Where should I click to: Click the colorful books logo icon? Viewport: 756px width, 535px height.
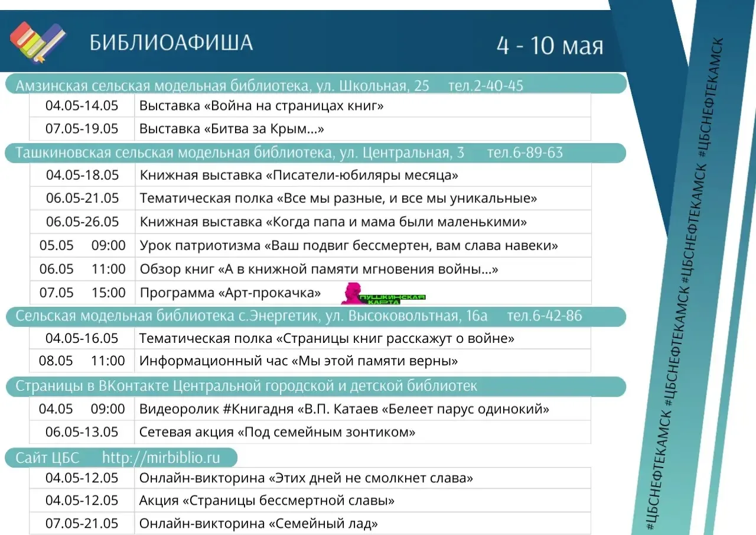tap(38, 41)
